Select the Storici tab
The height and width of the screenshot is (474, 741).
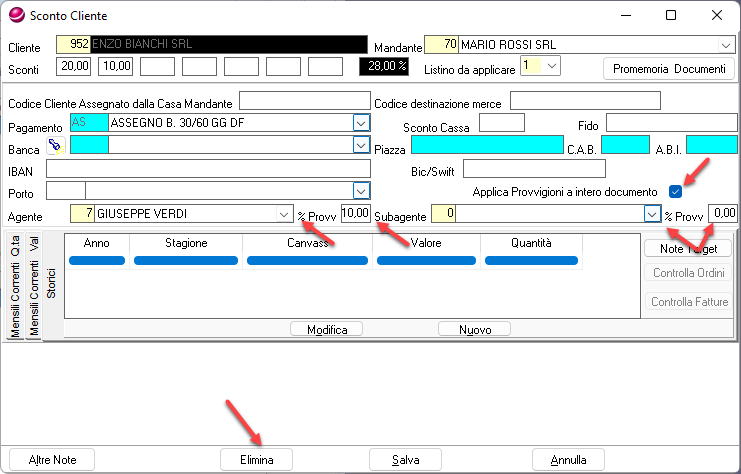[51, 283]
